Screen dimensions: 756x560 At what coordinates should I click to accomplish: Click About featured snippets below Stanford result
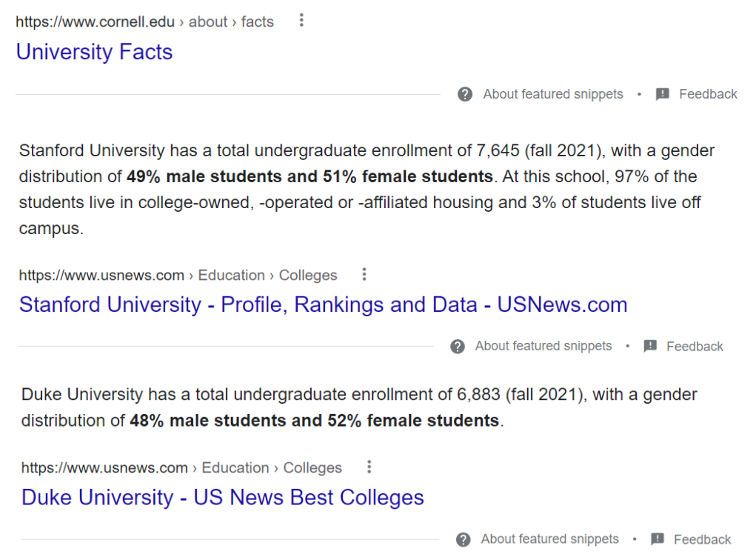[543, 346]
